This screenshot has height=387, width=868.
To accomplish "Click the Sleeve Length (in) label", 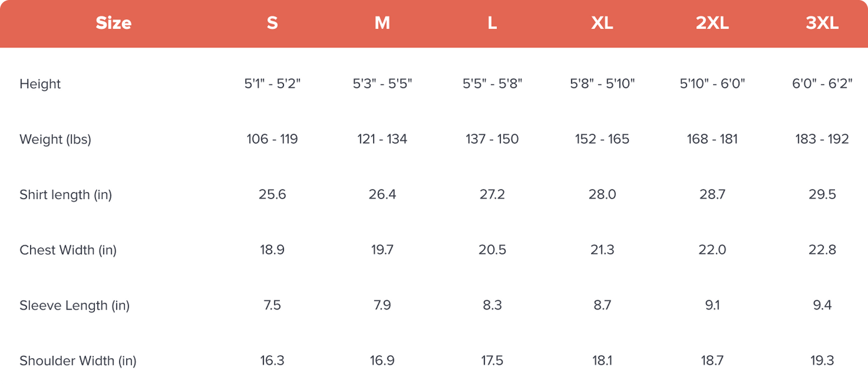I will click(x=74, y=305).
